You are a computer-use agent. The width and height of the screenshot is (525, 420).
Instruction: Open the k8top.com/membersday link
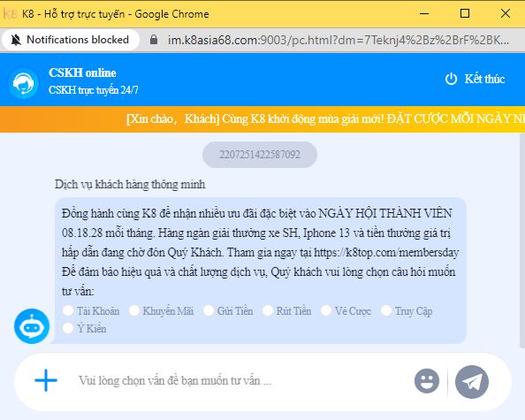click(386, 252)
